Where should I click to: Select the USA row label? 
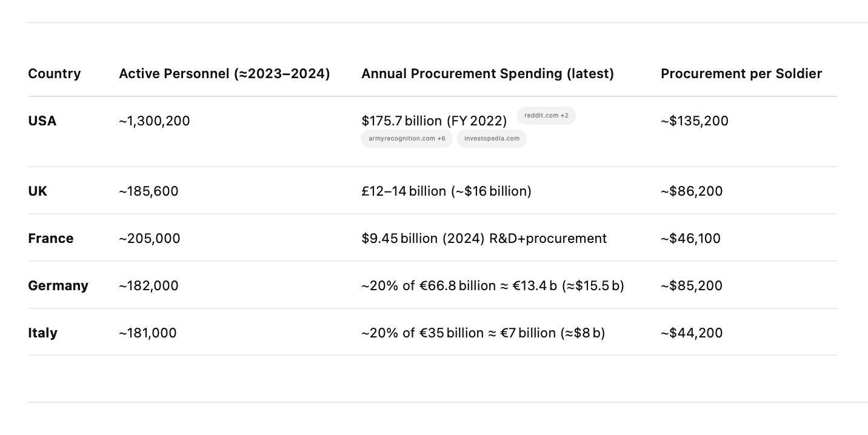coord(42,121)
